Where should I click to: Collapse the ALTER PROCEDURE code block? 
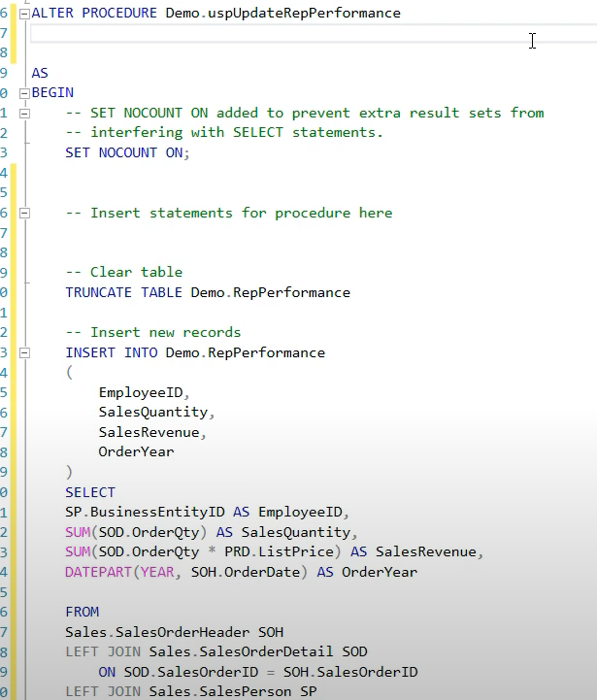[24, 14]
